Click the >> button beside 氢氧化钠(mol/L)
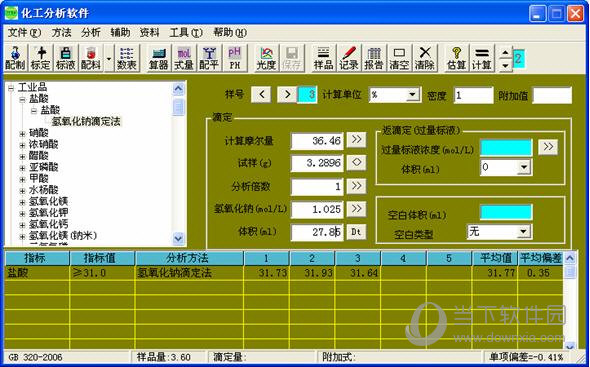 pos(356,209)
